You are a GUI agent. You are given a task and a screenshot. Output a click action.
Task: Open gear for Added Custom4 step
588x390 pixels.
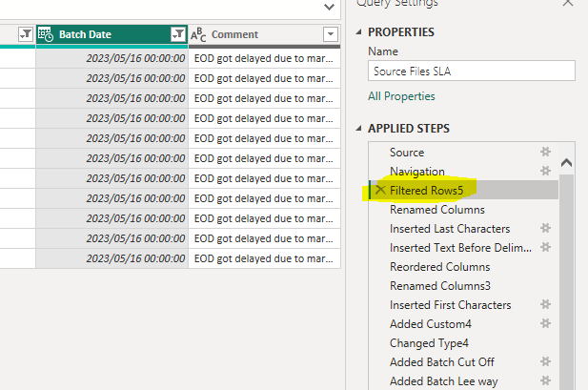(x=545, y=323)
